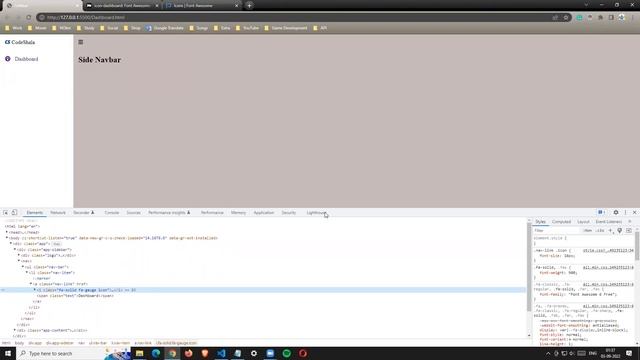Expand the selected i fa-gauge icon node
Screen dimensions: 640x360
tap(35, 290)
